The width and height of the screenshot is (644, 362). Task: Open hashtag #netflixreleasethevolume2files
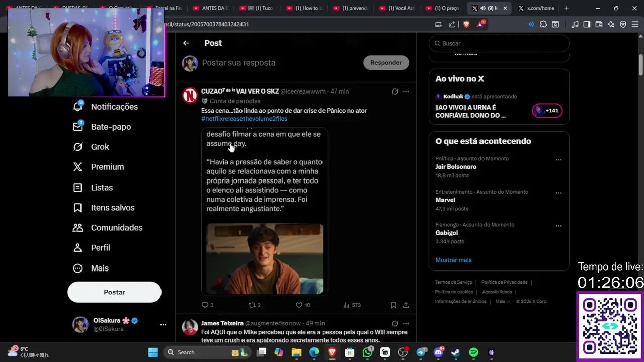pyautogui.click(x=244, y=119)
